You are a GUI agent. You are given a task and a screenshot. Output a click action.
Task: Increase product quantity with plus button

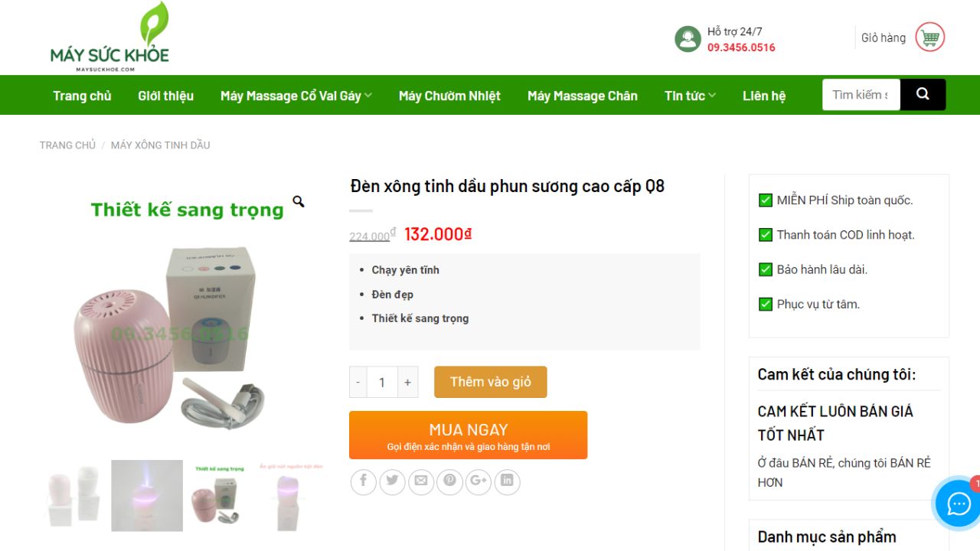[407, 383]
